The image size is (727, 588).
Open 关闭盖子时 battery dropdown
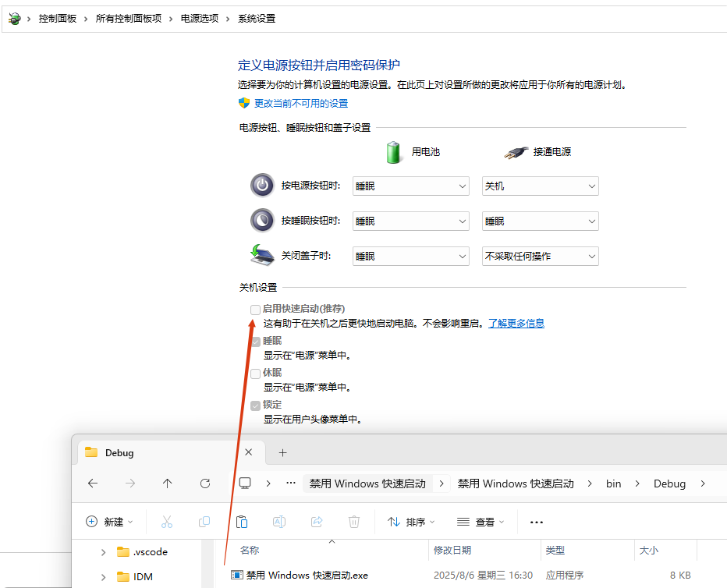[411, 257]
